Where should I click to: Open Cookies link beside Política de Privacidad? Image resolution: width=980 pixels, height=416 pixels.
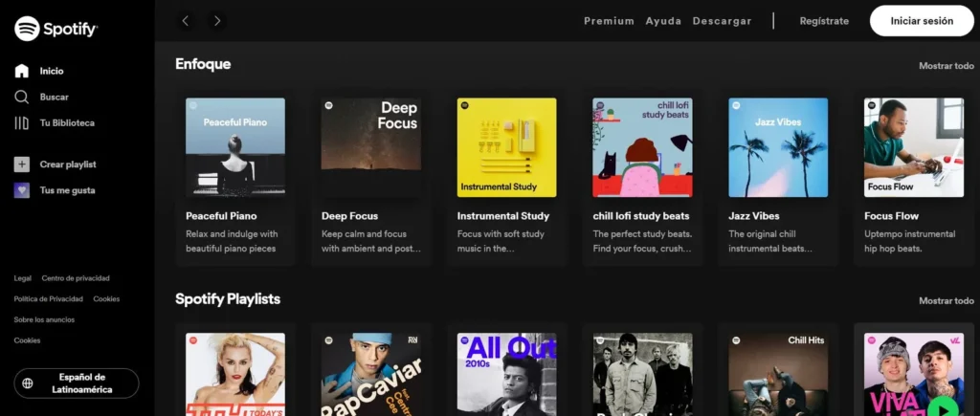click(x=106, y=298)
